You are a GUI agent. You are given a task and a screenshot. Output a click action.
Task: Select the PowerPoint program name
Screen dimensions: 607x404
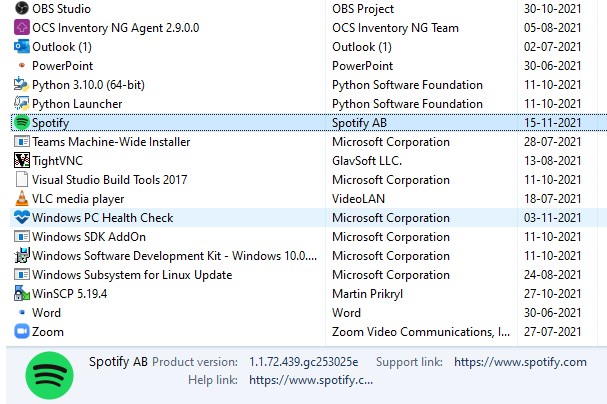pos(63,66)
